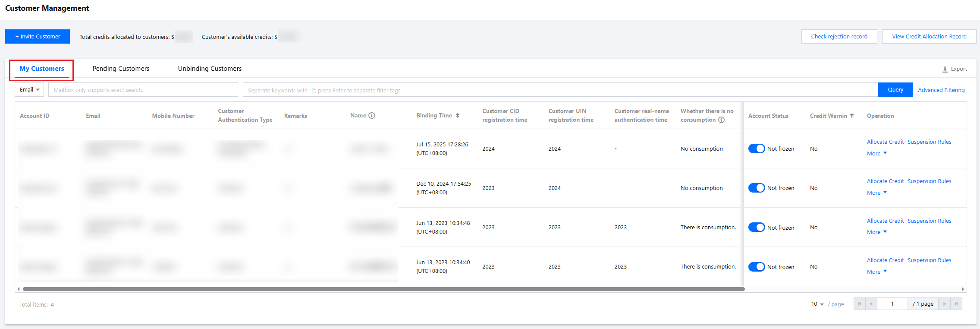This screenshot has height=329, width=980.
Task: Focus the keyword filter tags search field
Action: (x=560, y=90)
